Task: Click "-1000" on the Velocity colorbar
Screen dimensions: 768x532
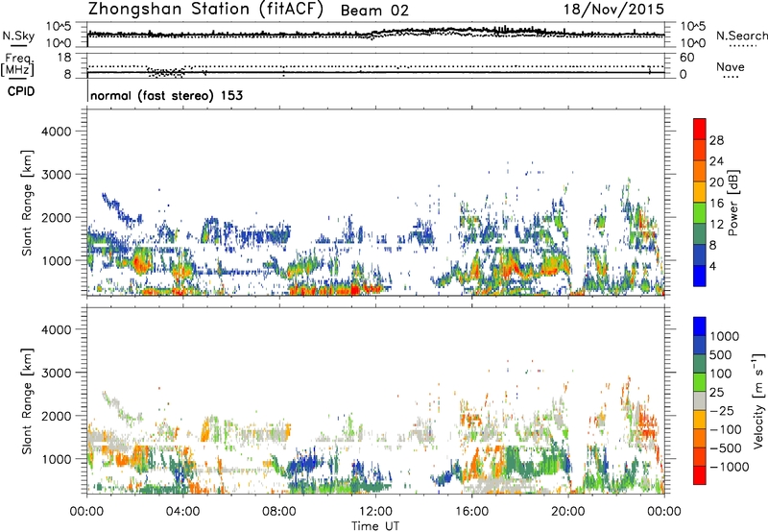Action: [x=730, y=467]
